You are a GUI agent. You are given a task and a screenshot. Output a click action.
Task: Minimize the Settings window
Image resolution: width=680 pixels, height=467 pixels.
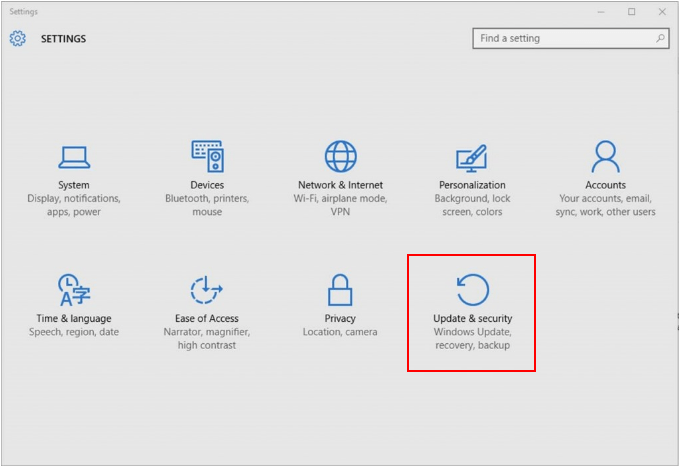[x=601, y=12]
